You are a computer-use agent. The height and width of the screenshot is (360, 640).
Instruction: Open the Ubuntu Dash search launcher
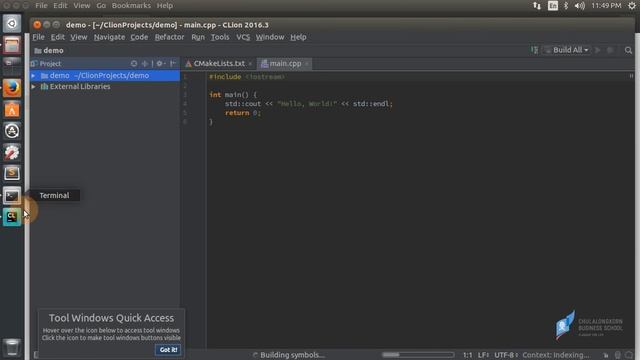click(x=12, y=24)
